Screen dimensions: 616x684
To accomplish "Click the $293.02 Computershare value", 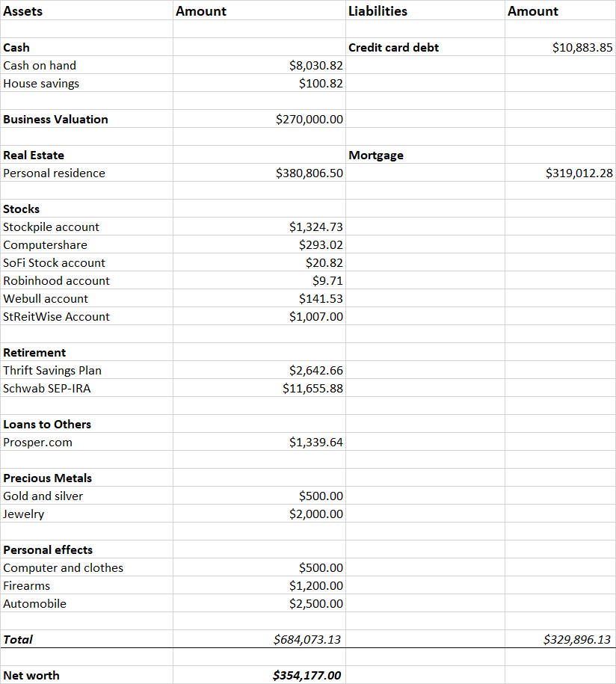I will (x=321, y=244).
